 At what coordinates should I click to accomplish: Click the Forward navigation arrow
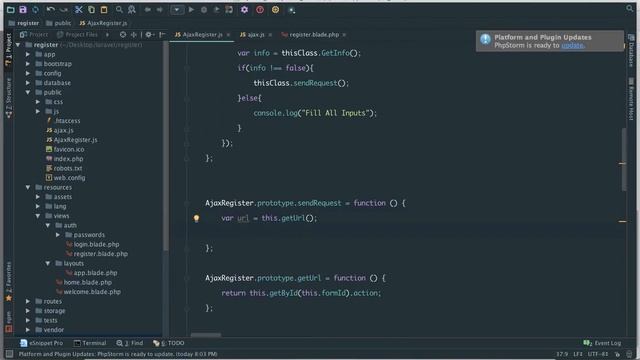tap(160, 9)
